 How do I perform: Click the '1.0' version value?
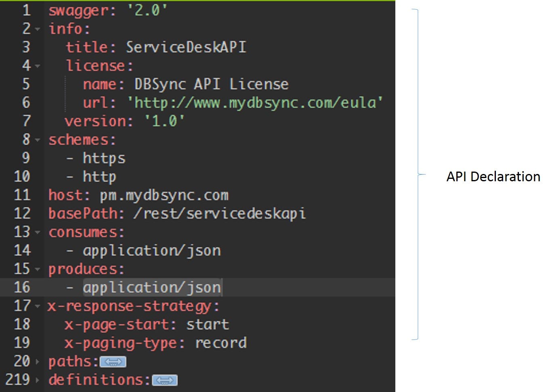point(164,121)
